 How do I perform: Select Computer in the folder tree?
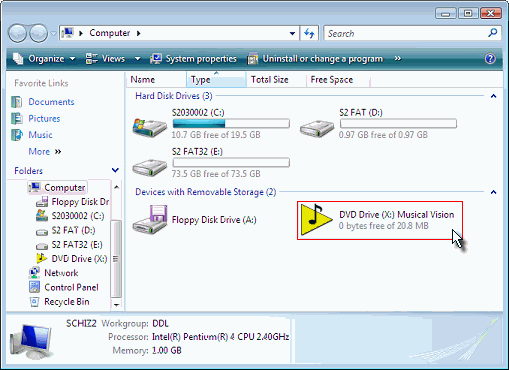click(x=64, y=188)
